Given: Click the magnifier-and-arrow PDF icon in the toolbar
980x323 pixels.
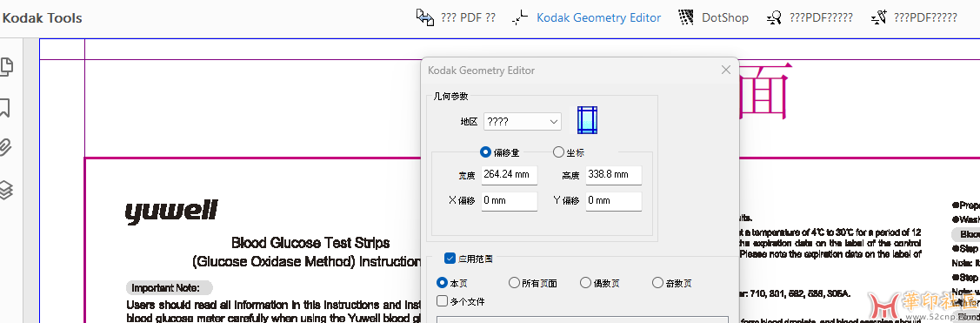Looking at the screenshot, I should tap(775, 17).
